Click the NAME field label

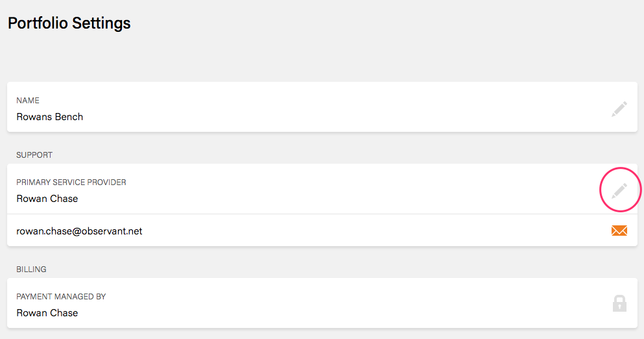coord(28,101)
